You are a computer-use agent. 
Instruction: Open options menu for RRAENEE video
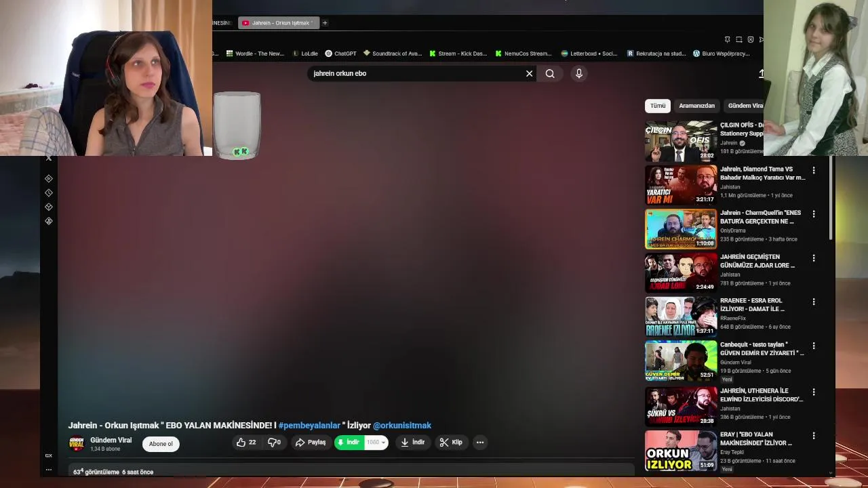coord(814,302)
